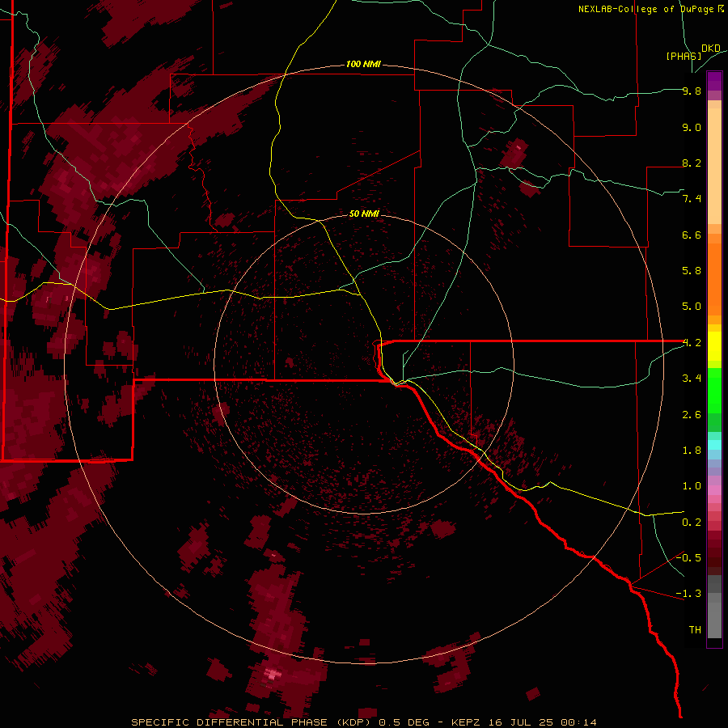Image resolution: width=728 pixels, height=728 pixels.
Task: Click the 5.0 value on the color scale
Action: (692, 307)
